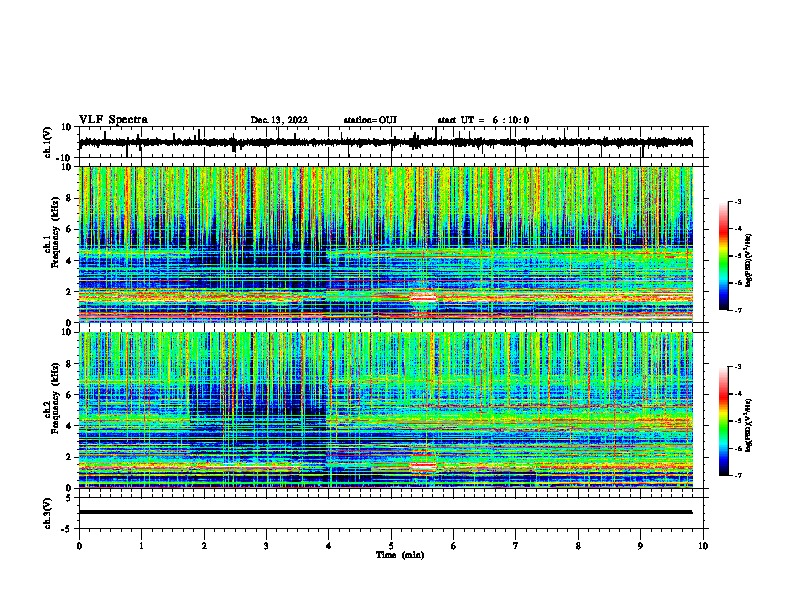Screen dimensions: 792x612
Task: Click the "8" kHz tick on the ch.1 spectrogram
Action: pos(69,198)
